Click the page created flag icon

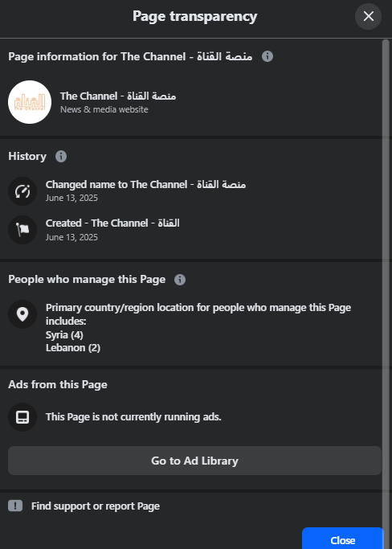tap(22, 230)
